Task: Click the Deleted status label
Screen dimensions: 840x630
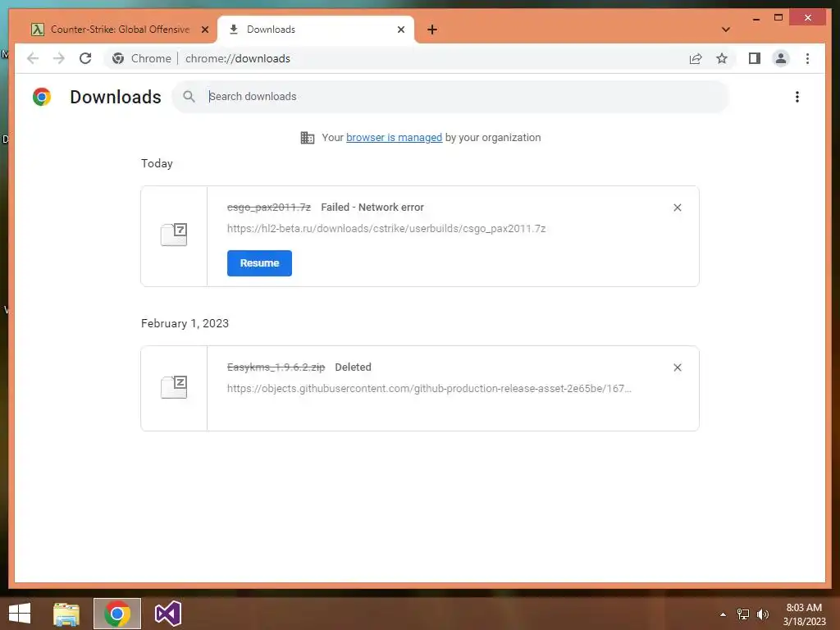Action: pyautogui.click(x=353, y=367)
